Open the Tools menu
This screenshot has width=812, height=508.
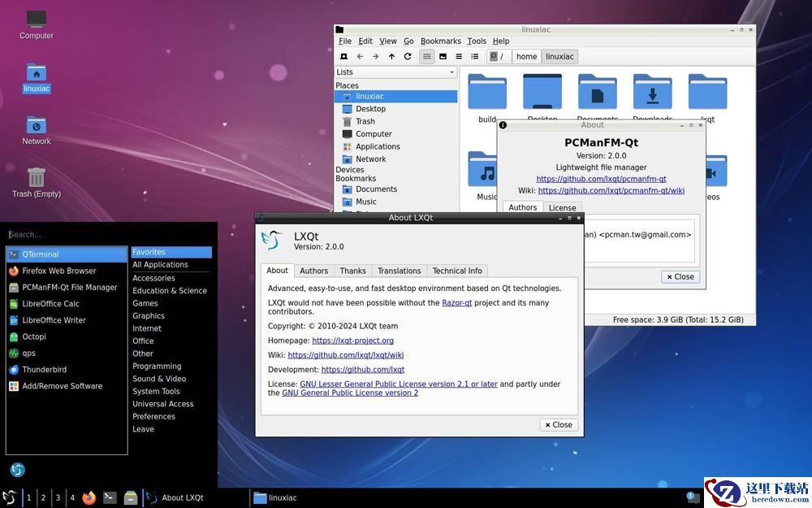point(477,41)
